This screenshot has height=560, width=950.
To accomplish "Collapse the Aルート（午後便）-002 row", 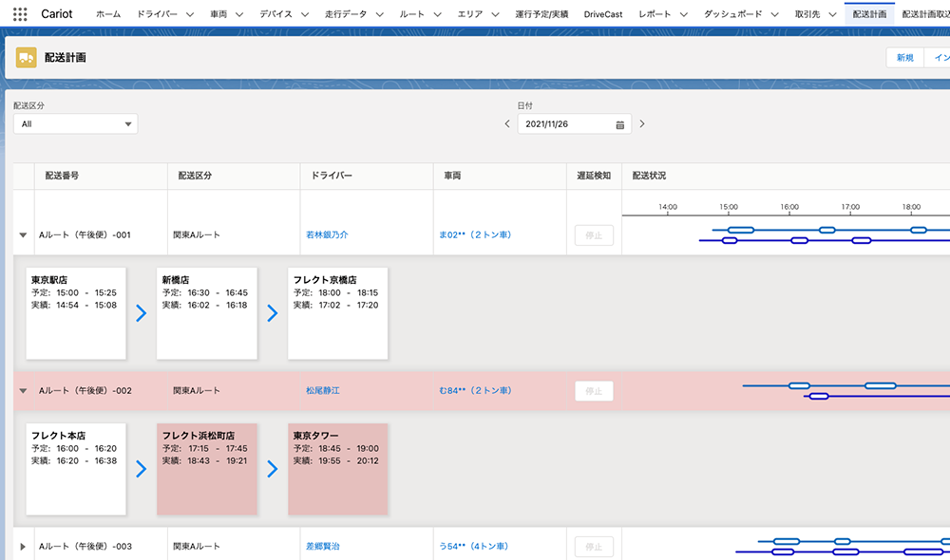I will coord(23,390).
